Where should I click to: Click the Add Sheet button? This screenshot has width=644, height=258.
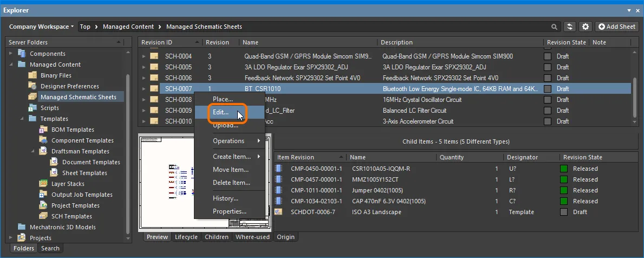[x=616, y=27]
